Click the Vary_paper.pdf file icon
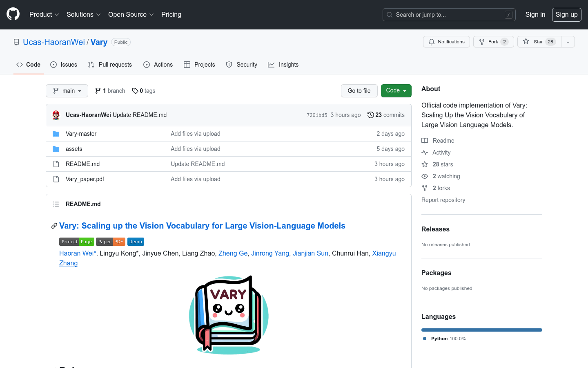 pyautogui.click(x=56, y=179)
